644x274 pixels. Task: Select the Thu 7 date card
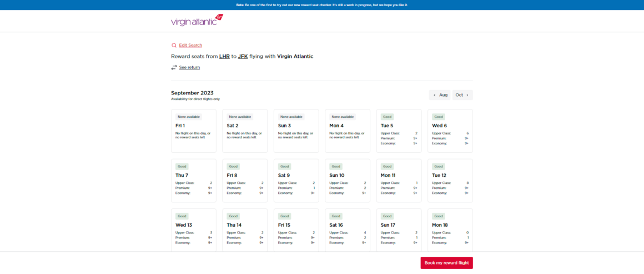click(x=193, y=181)
